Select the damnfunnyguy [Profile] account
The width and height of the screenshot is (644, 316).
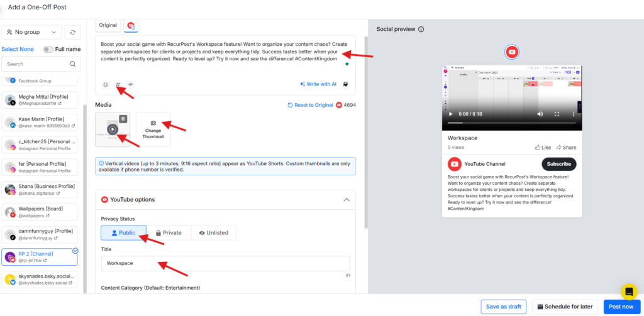40,234
